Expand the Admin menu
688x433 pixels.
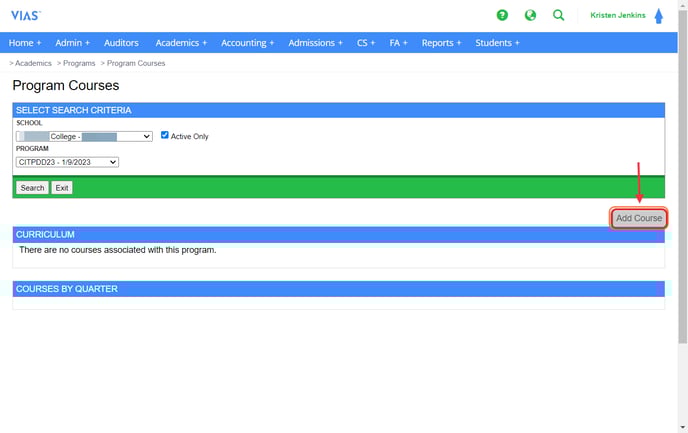(72, 43)
